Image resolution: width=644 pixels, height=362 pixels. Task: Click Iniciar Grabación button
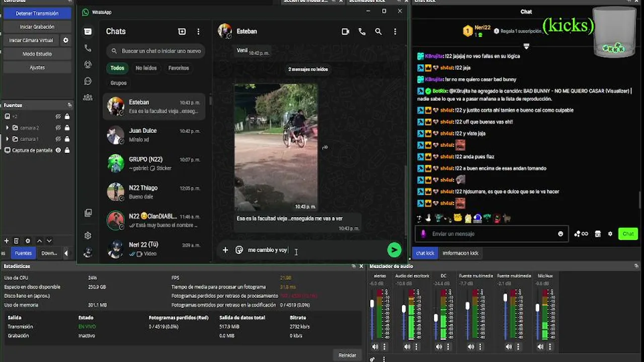37,27
